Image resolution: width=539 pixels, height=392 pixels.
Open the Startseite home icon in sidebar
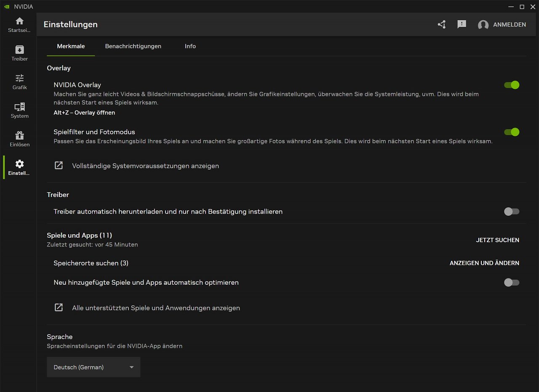[19, 21]
